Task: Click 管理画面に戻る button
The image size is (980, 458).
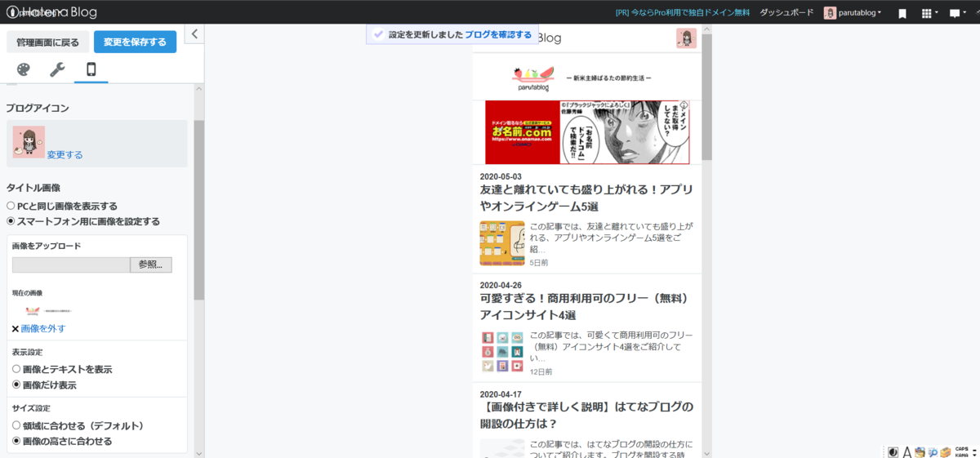Action: click(x=47, y=42)
